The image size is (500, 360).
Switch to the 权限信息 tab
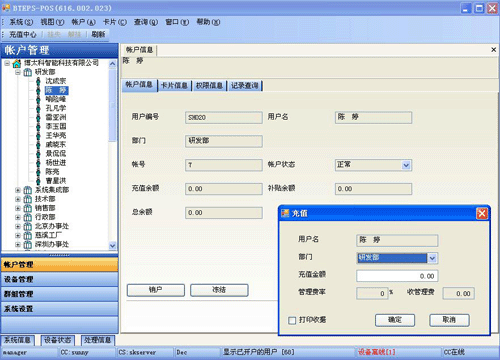click(x=209, y=86)
